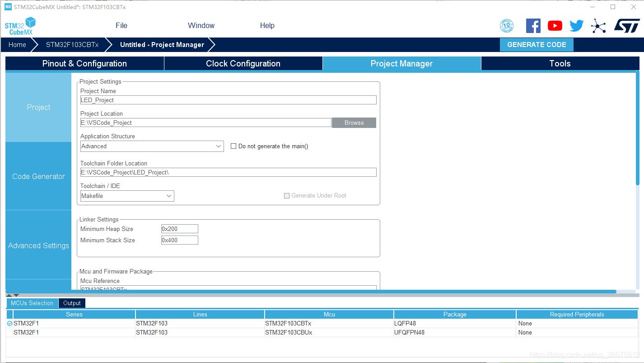Go to Home breadcrumb

click(17, 45)
